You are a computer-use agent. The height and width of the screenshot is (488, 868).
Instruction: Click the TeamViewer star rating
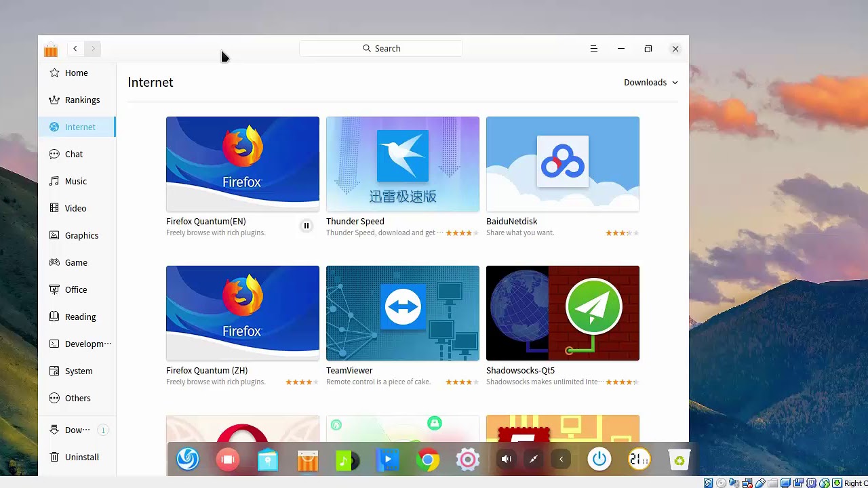pos(462,382)
